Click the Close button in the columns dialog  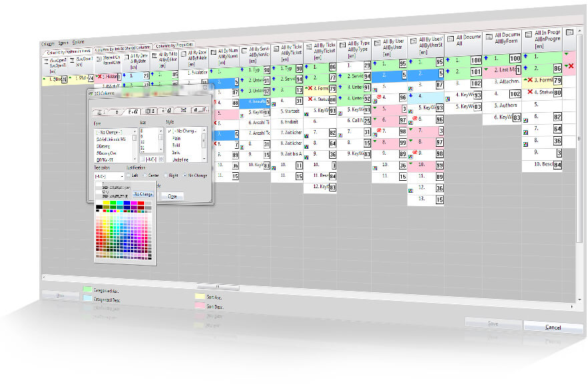172,196
